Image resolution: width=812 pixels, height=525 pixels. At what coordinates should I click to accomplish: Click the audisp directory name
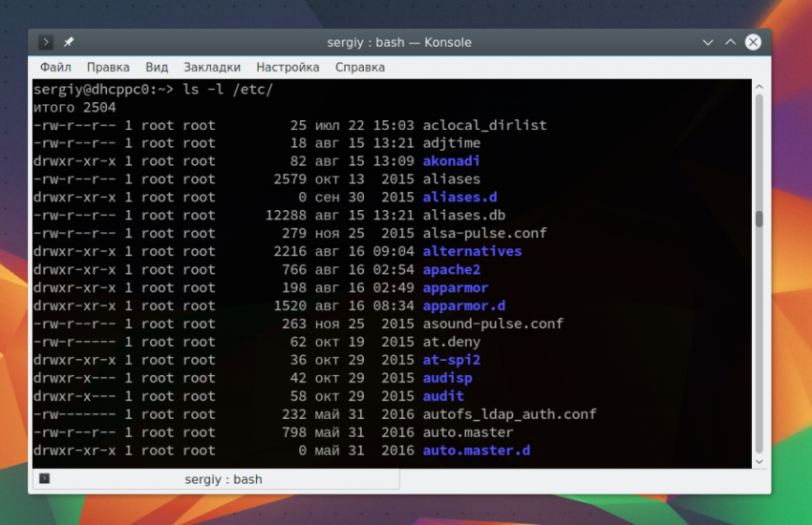[x=447, y=378]
